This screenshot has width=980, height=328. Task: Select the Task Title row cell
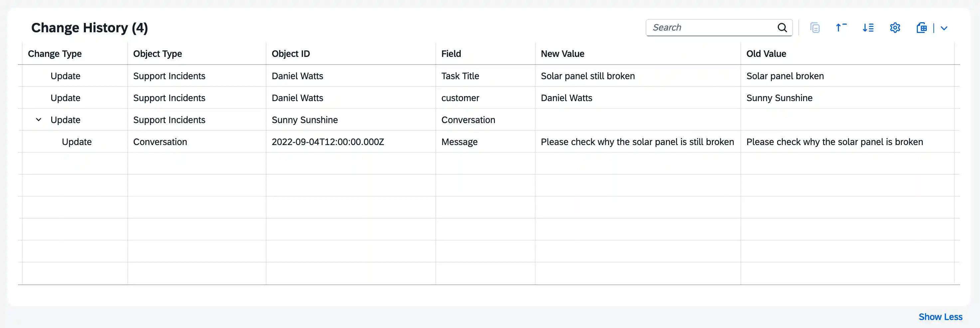coord(460,76)
